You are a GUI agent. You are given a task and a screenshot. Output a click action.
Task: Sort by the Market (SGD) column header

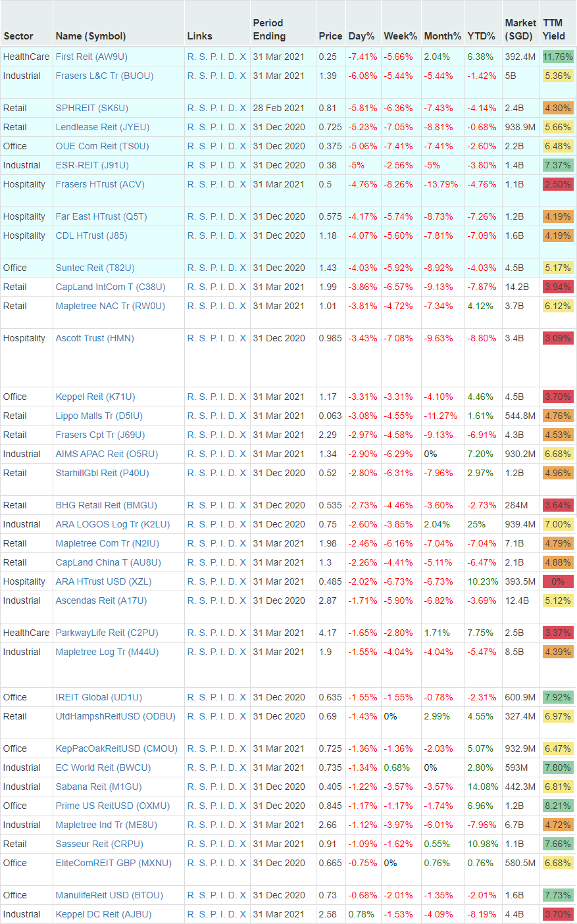520,30
